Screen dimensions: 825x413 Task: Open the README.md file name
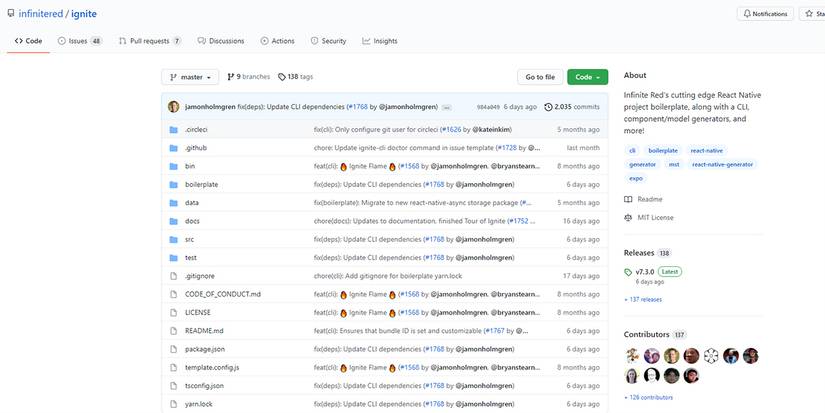coord(204,331)
